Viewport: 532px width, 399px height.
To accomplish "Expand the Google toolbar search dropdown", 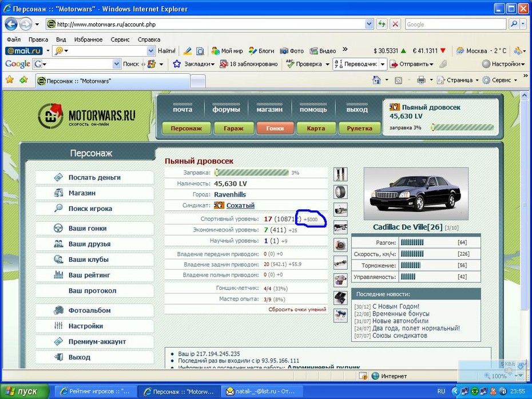I will [117, 63].
